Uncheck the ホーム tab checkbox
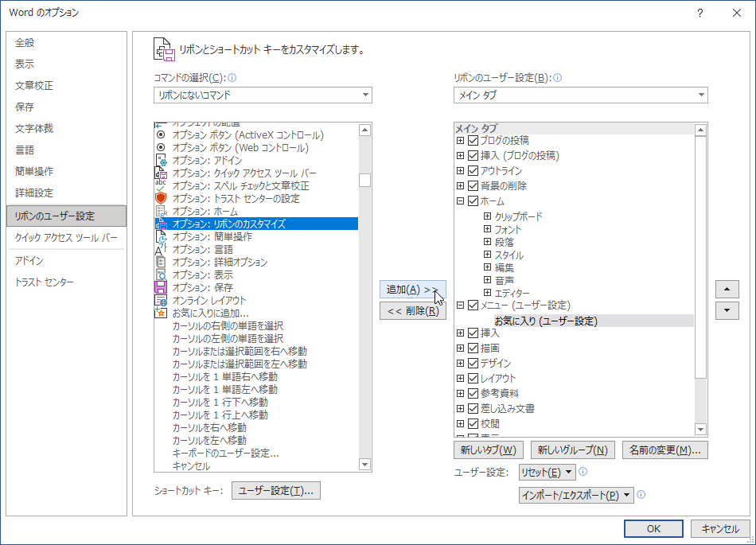The width and height of the screenshot is (756, 545). pyautogui.click(x=473, y=201)
